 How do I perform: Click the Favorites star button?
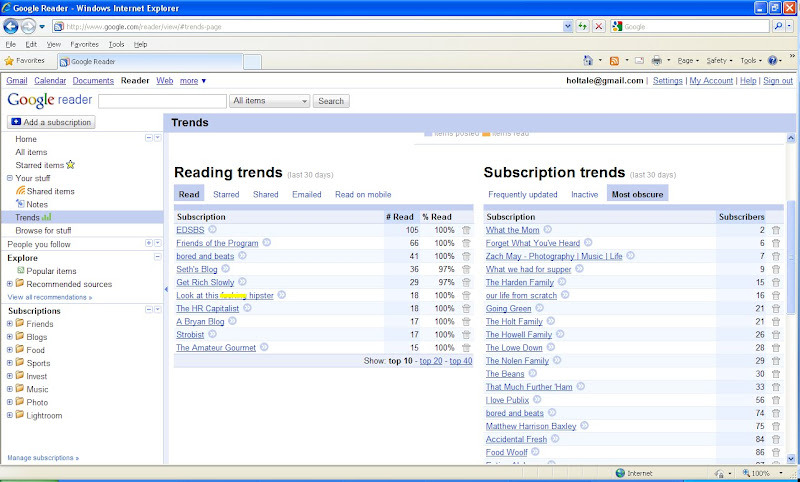(x=25, y=61)
